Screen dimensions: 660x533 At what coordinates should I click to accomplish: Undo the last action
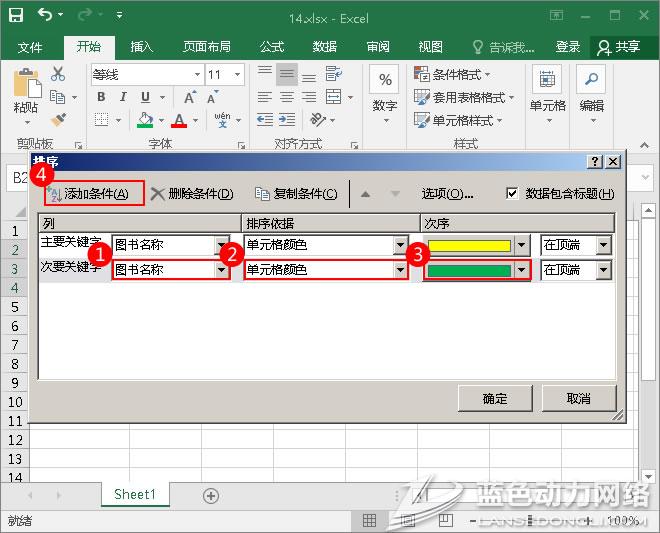pos(45,15)
